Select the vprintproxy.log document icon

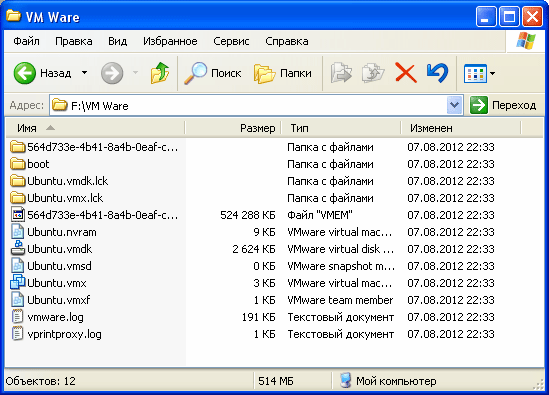point(18,334)
